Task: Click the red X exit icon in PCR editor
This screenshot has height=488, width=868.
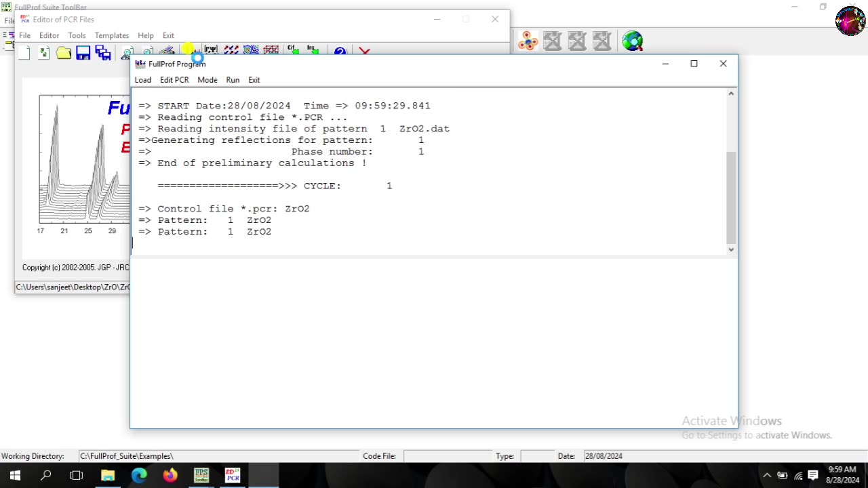Action: [365, 51]
